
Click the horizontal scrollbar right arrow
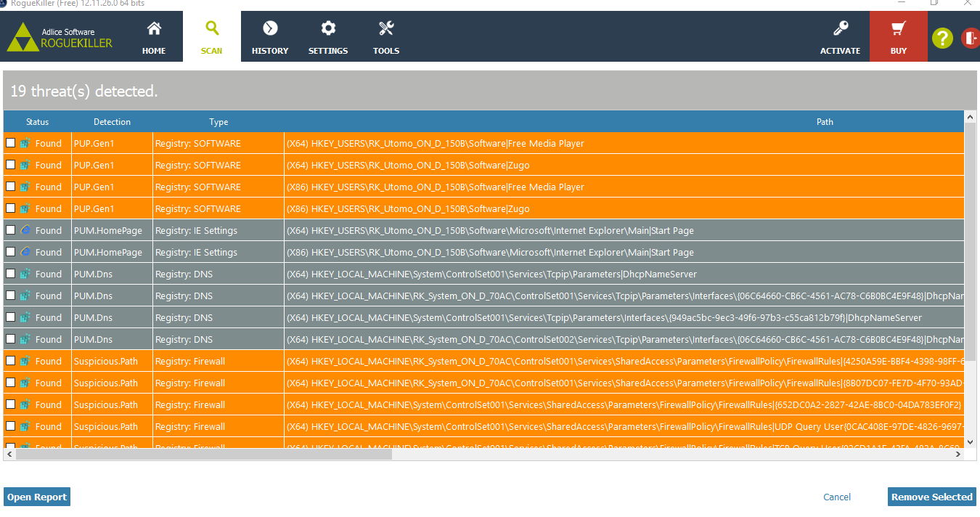(959, 455)
